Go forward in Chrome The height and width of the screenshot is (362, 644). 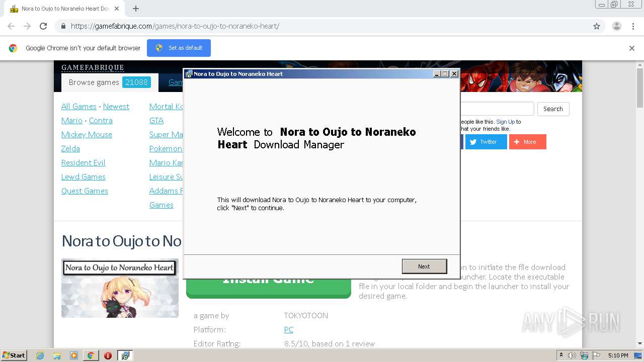(x=27, y=26)
